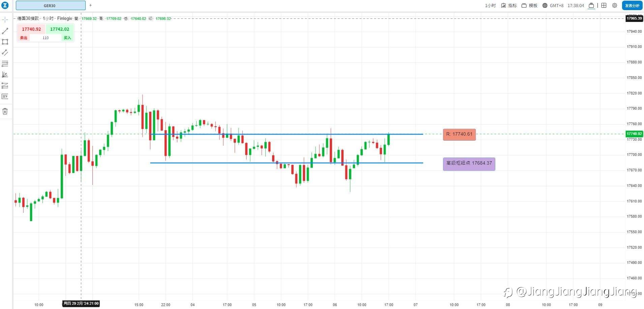
Task: Switch to the GER30 chart tab
Action: 50,5
